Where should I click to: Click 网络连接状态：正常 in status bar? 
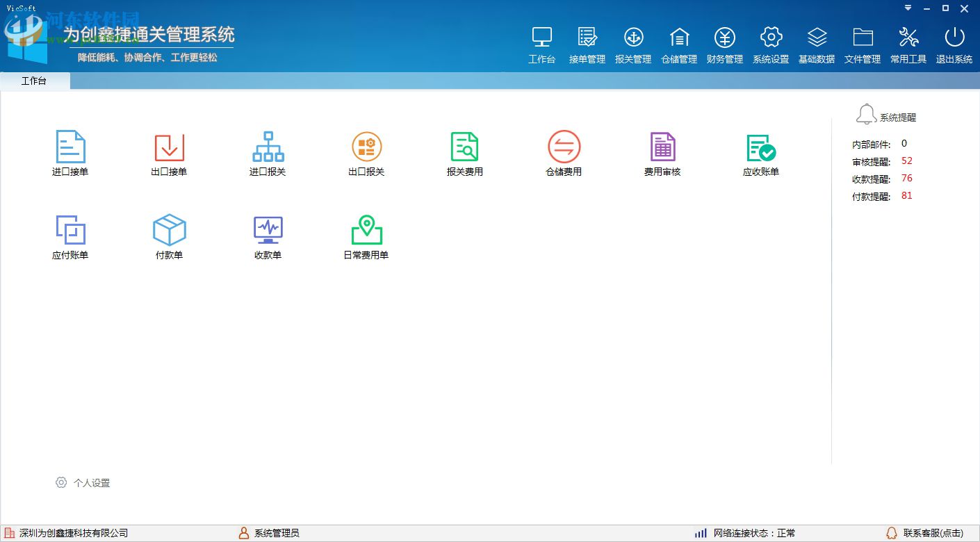(x=745, y=533)
